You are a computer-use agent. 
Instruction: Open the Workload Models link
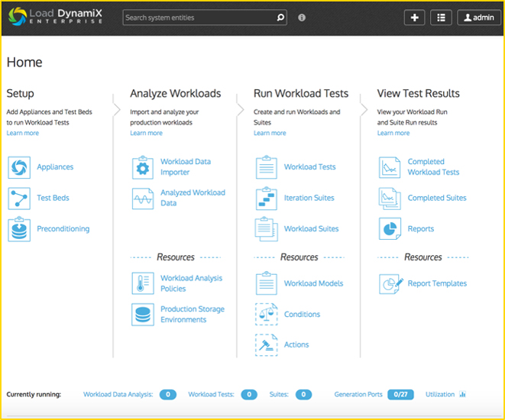[313, 283]
